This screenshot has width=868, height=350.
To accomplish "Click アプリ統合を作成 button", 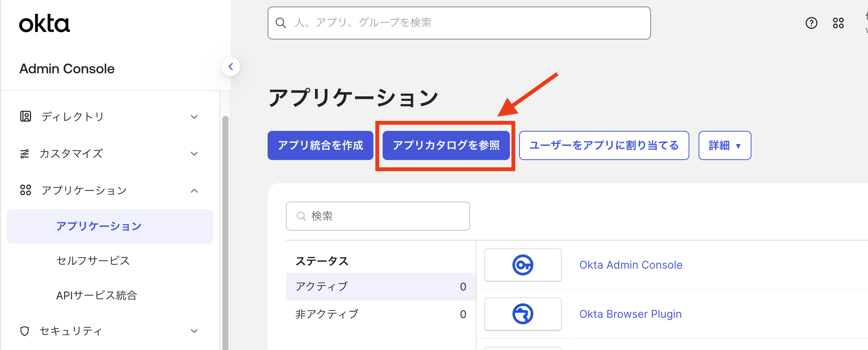I will [320, 145].
